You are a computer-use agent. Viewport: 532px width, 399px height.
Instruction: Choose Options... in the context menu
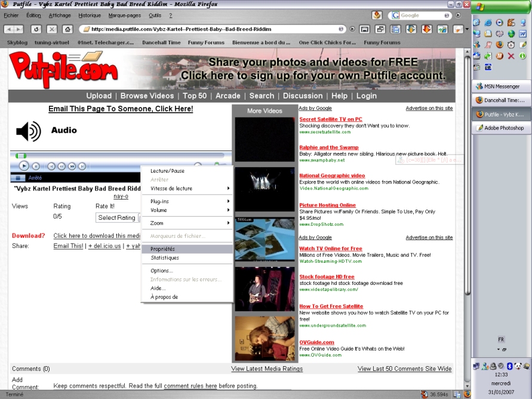coord(187,271)
